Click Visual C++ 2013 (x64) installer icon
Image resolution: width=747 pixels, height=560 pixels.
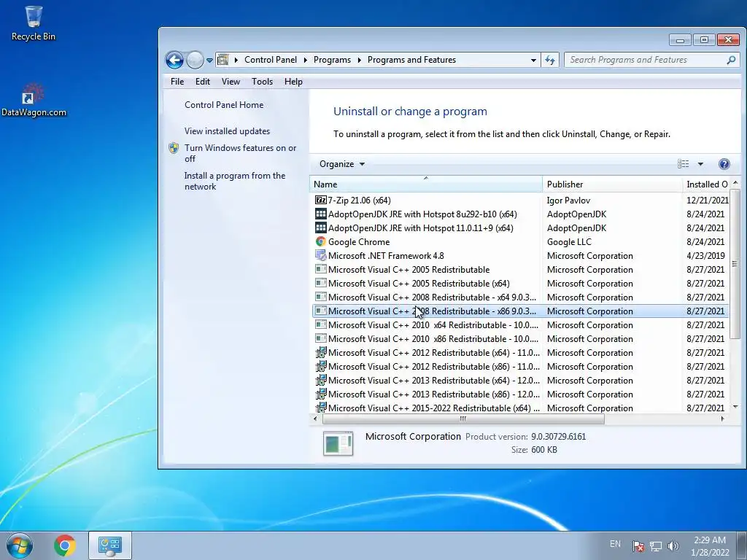coord(321,380)
